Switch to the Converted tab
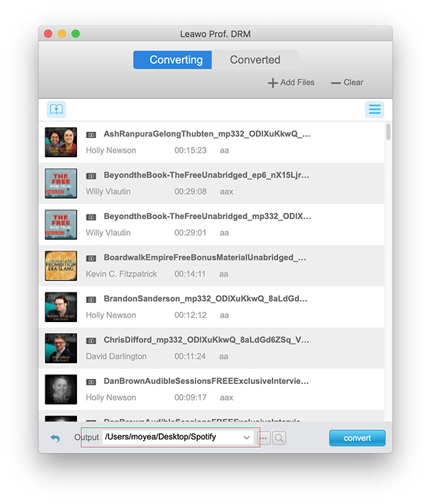The image size is (431, 504). [255, 60]
